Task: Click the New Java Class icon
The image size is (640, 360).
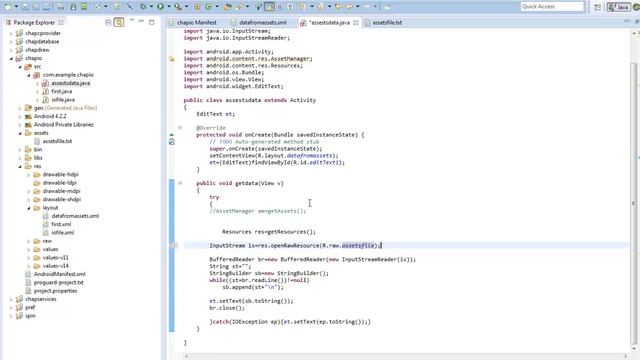Action: 209,7
